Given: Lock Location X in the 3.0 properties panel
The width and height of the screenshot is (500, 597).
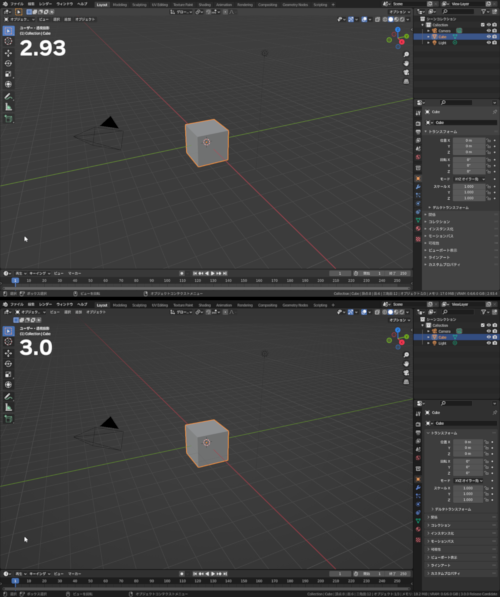Looking at the screenshot, I should (487, 442).
